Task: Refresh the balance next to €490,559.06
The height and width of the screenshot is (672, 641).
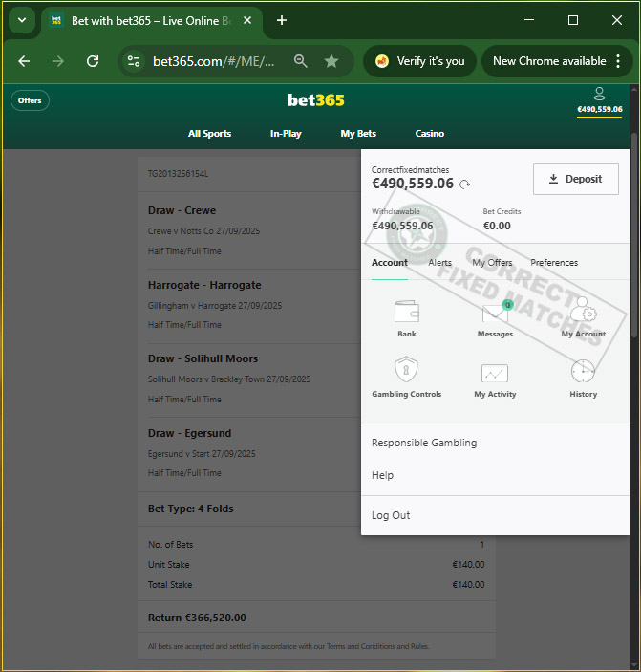Action: tap(465, 184)
